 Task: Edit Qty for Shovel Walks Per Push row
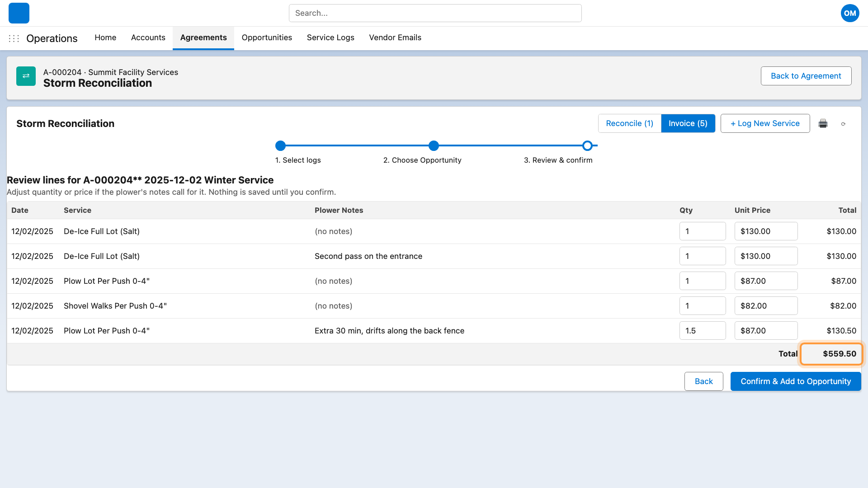click(x=703, y=306)
